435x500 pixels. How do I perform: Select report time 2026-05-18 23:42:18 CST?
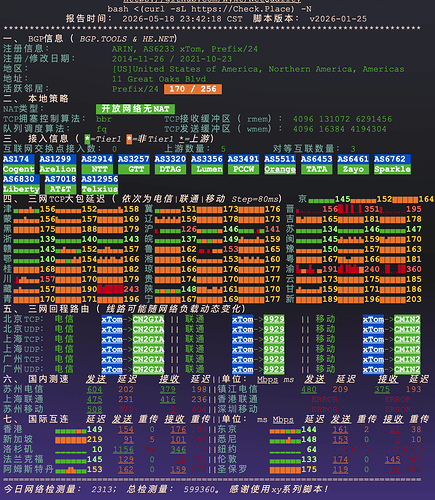point(182,19)
